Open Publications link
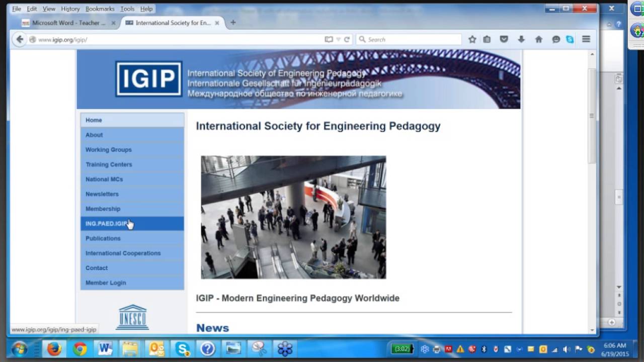Image resolution: width=644 pixels, height=362 pixels. [132, 238]
